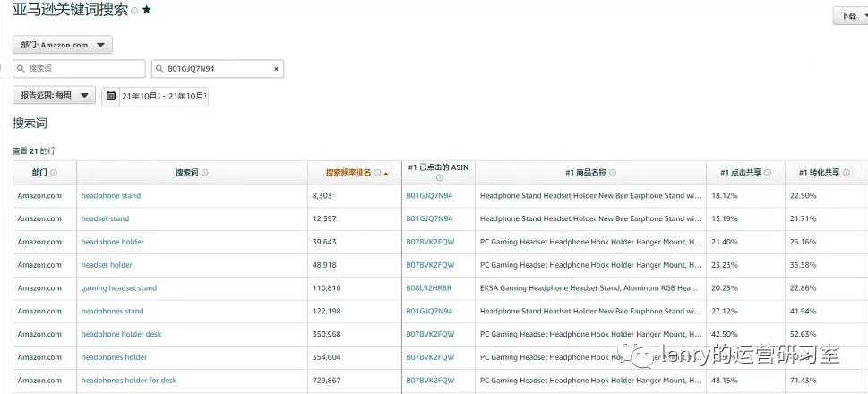The image size is (868, 394).
Task: Click ASIN B07BVK2FQW in headphones holder for desk row
Action: (430, 381)
